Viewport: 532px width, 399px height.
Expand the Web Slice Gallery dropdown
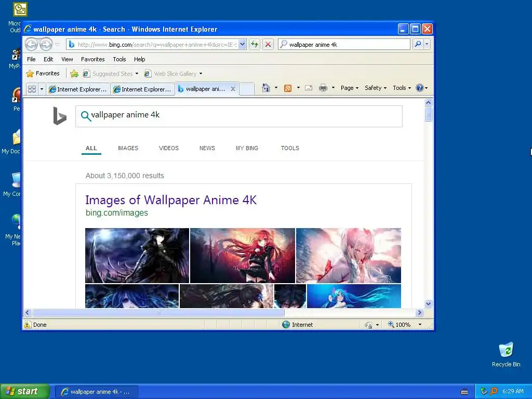click(201, 74)
